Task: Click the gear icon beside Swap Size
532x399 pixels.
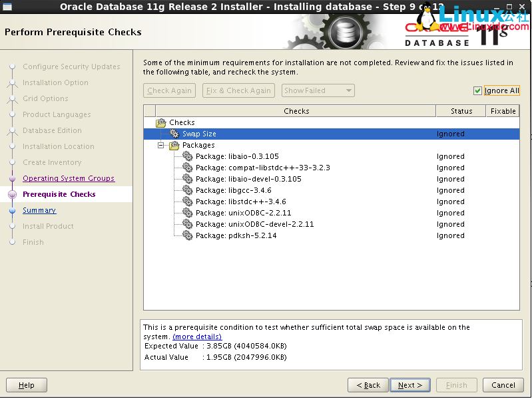Action: click(x=174, y=134)
